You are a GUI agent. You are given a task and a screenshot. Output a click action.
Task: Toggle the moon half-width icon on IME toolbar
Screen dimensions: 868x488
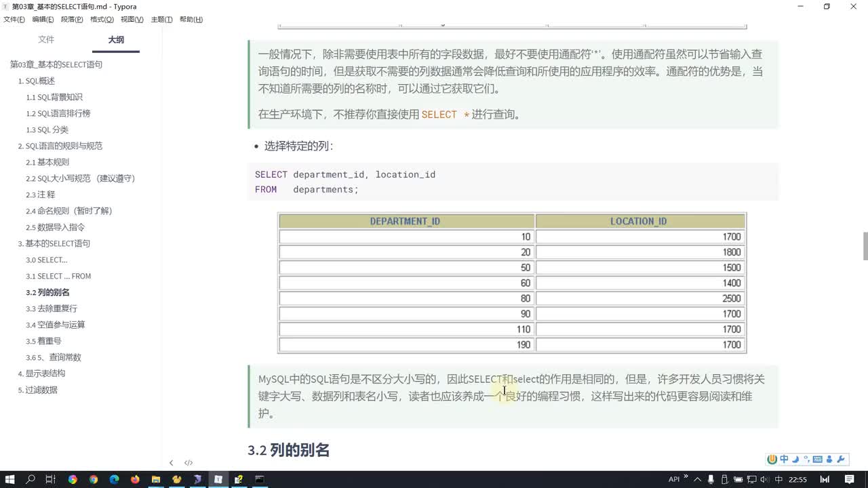[795, 459]
